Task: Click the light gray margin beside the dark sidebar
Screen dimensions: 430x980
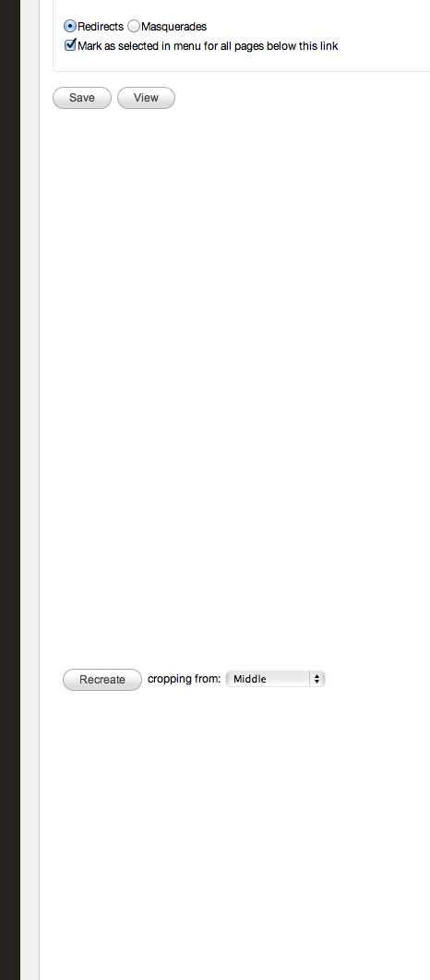Action: click(x=30, y=490)
